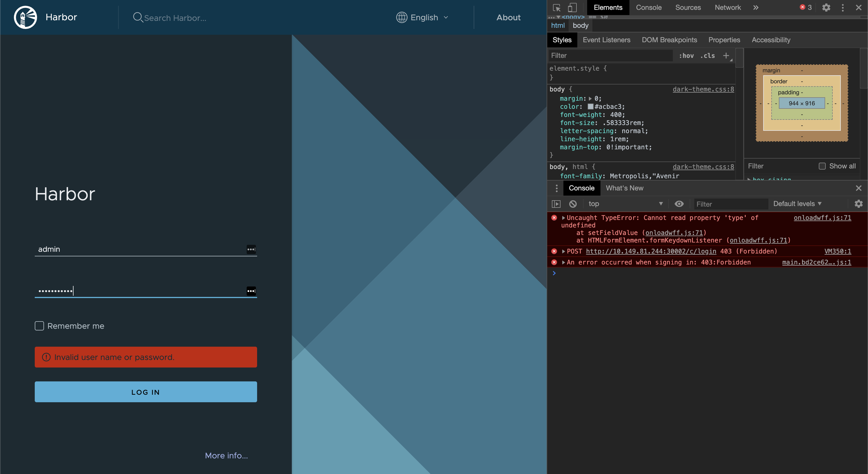Enable the Show all checkbox
The image size is (868, 474).
coord(822,166)
